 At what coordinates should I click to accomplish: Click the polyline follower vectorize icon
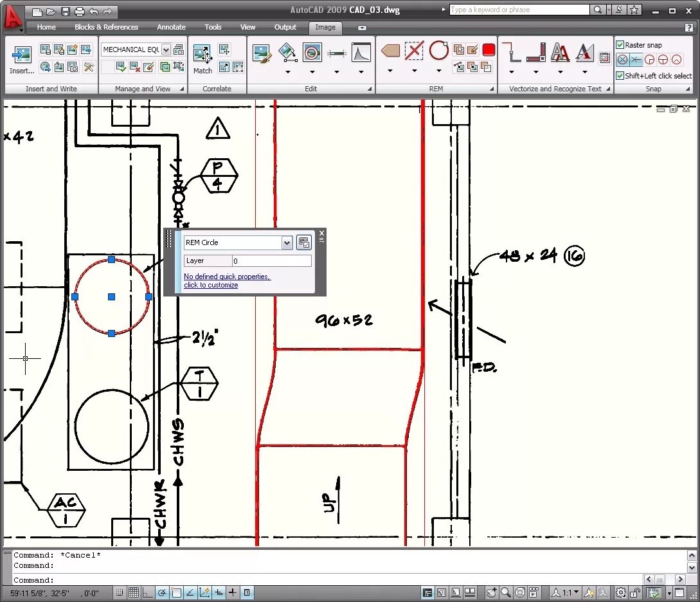point(512,52)
